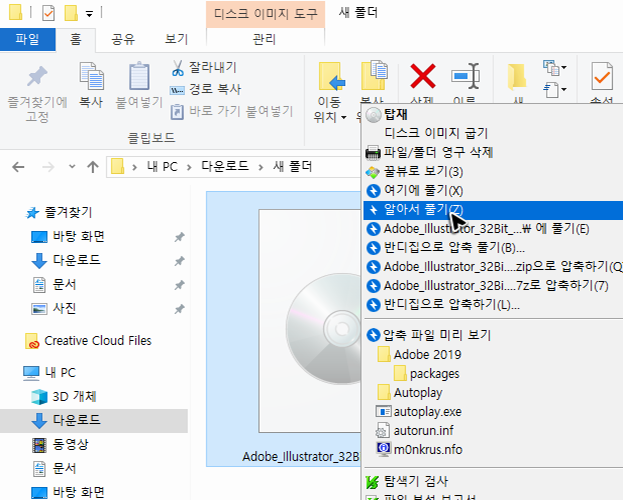Click Explorer scan (탐색기 검사) menu item
Image resolution: width=623 pixels, height=500 pixels.
point(493,481)
